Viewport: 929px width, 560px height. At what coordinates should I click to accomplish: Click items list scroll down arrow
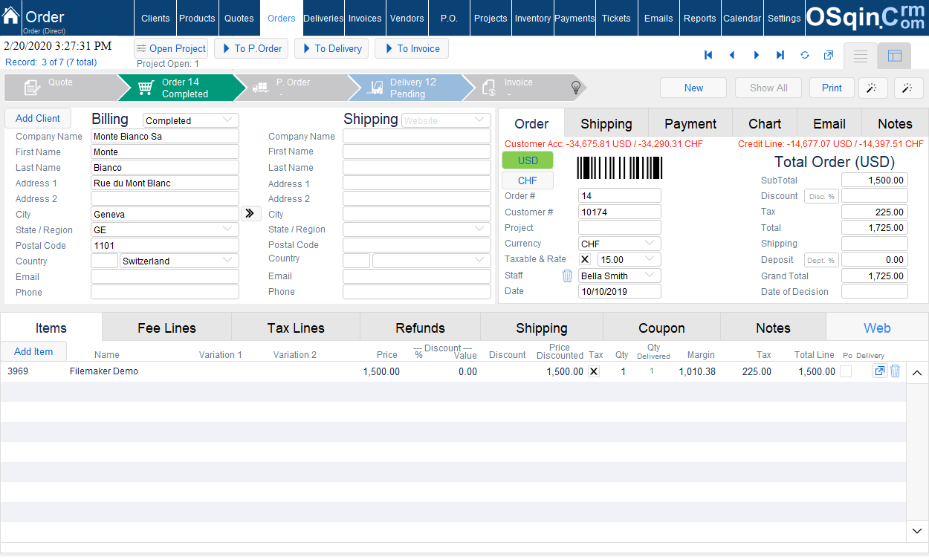[x=917, y=530]
